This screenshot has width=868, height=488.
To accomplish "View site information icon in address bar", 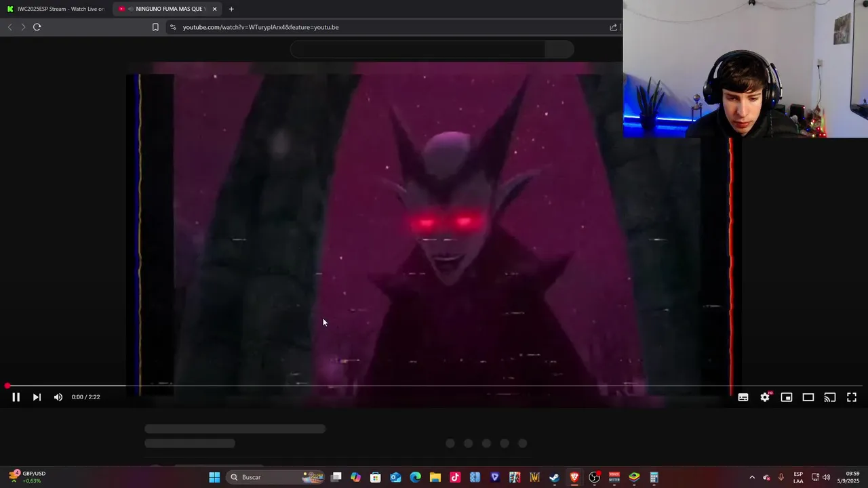I will point(173,27).
